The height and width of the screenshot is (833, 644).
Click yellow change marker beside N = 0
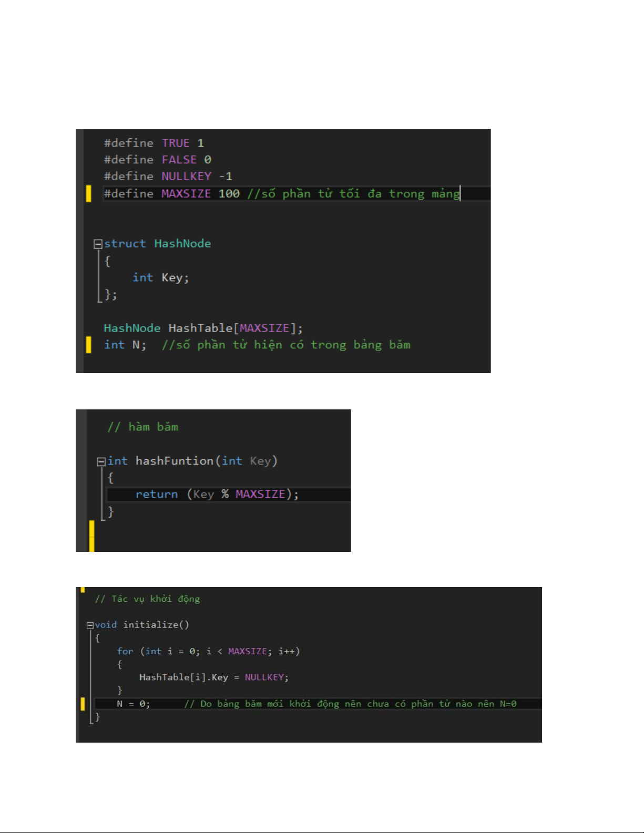[x=83, y=704]
